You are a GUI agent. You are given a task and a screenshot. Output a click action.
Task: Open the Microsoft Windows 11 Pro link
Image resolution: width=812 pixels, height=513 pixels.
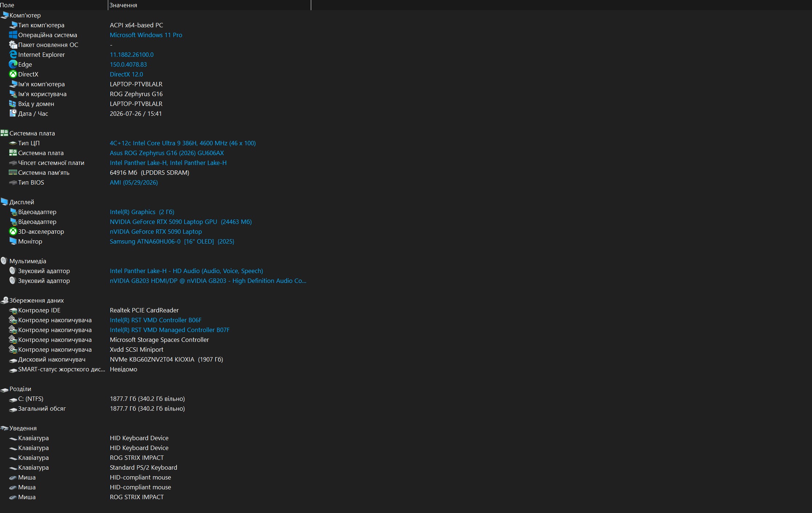[146, 35]
